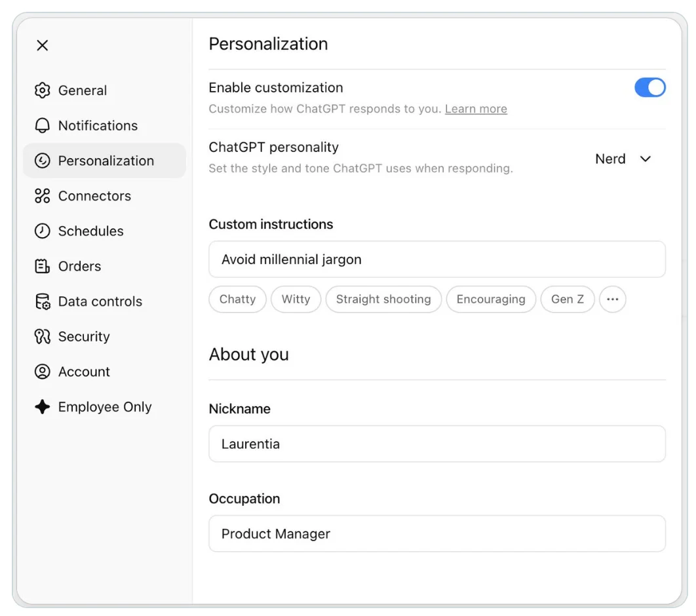
Task: Click the Security icon in sidebar
Action: (x=42, y=337)
